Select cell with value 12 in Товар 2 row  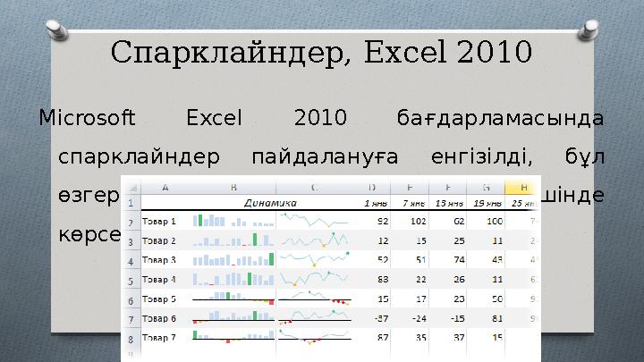[x=383, y=240]
